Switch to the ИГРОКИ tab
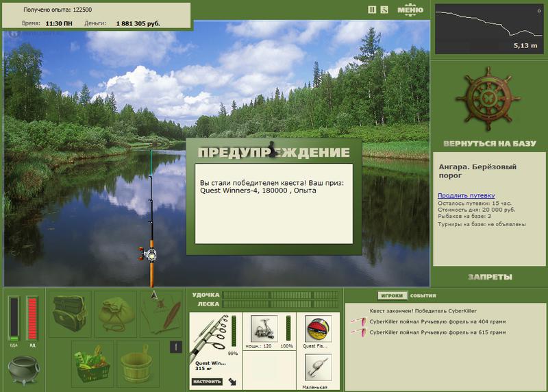The image size is (548, 392). click(392, 295)
